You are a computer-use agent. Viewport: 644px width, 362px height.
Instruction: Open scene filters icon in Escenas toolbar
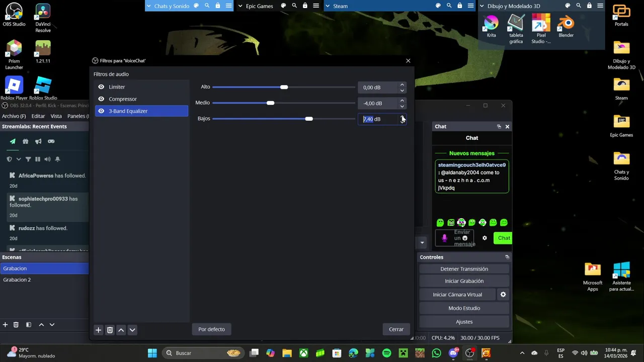click(29, 325)
